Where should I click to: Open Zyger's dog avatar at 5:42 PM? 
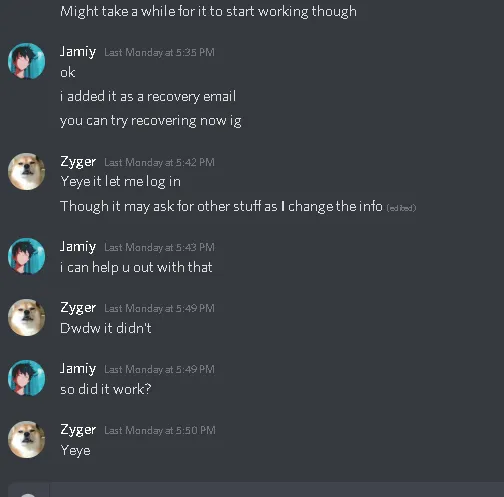point(26,171)
